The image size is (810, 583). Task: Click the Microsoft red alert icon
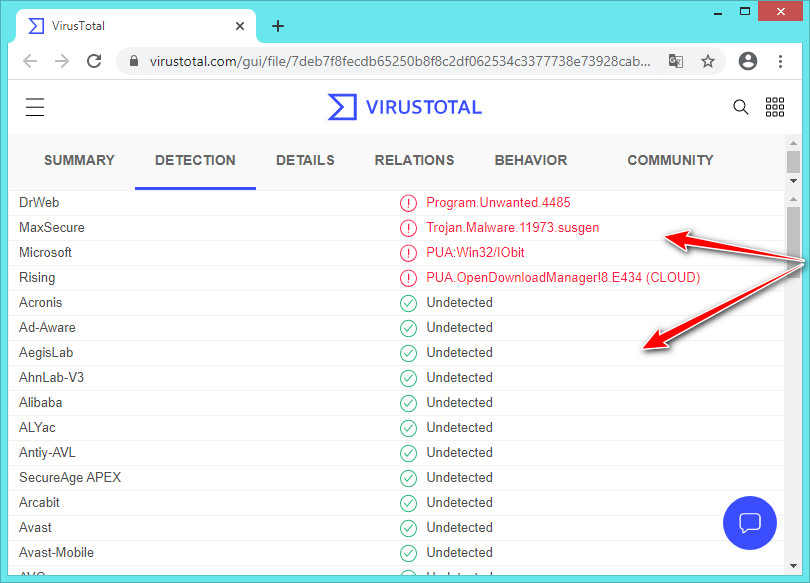[408, 253]
